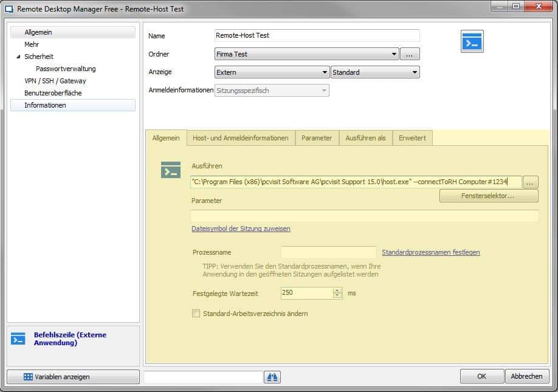Open folder browser via Ordner ellipsis button
Viewport: 558px width, 392px height.
[410, 54]
